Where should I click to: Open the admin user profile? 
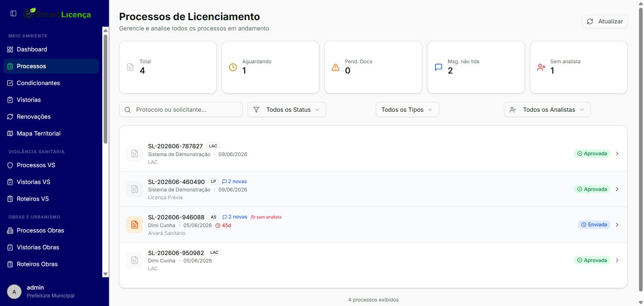[51, 292]
